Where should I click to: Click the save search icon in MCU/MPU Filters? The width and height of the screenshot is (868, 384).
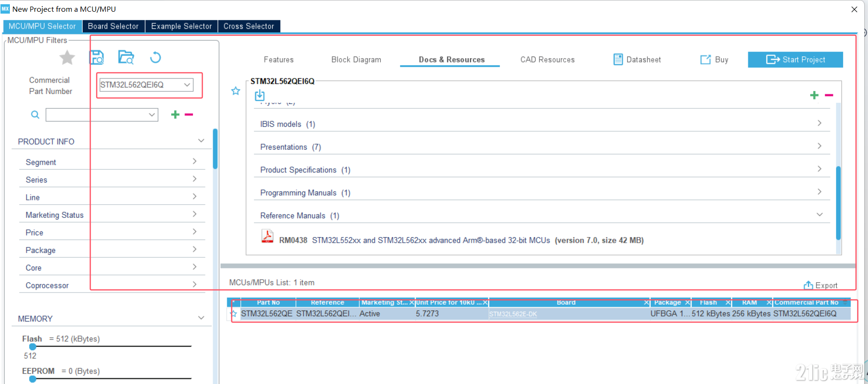[x=97, y=57]
